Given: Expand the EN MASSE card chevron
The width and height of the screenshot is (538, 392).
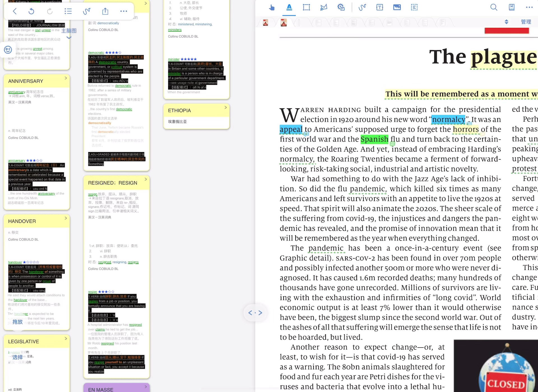Looking at the screenshot, I should click(x=146, y=387).
